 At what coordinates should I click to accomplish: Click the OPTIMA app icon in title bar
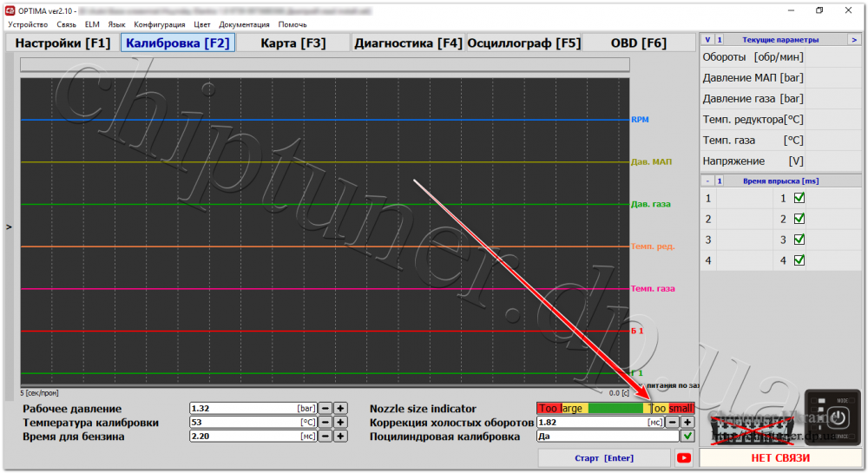pyautogui.click(x=10, y=10)
